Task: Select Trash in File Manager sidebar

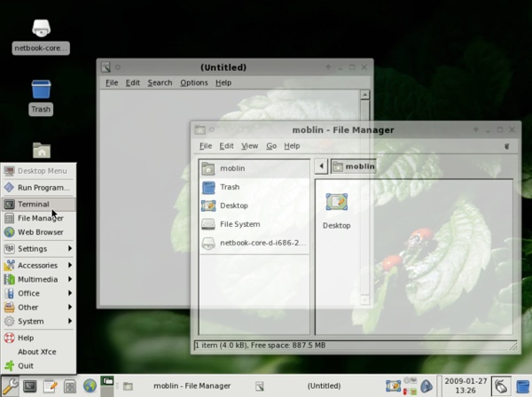Action: click(229, 187)
